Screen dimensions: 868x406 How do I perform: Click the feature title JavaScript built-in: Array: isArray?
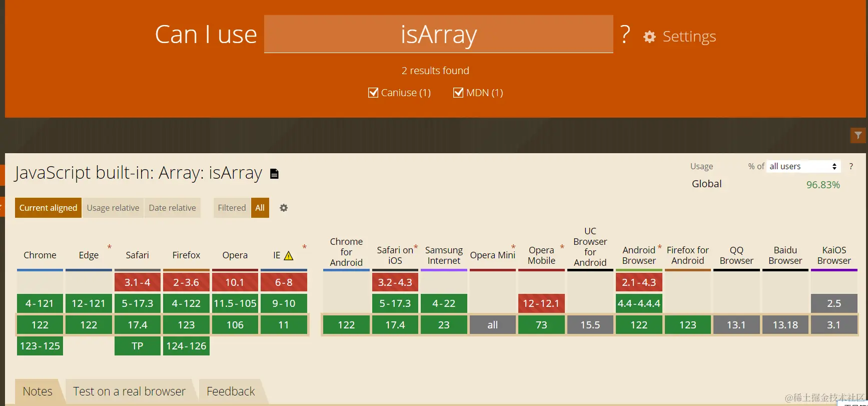(x=138, y=173)
